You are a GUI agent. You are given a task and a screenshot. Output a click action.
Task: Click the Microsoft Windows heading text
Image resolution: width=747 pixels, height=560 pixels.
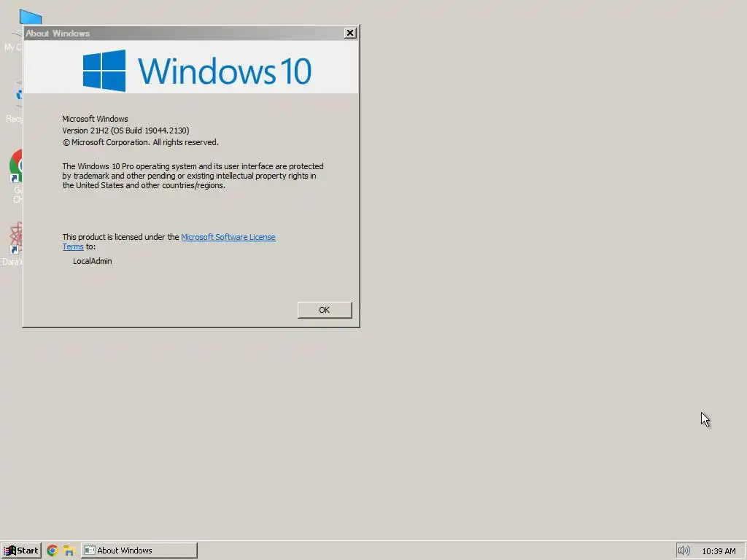95,119
